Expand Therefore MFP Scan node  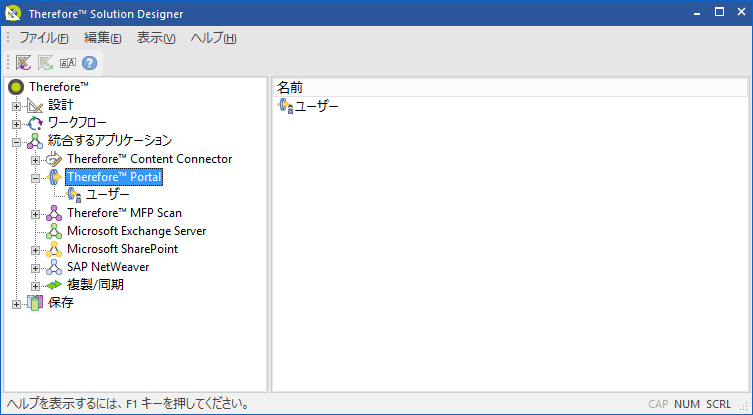(36, 214)
